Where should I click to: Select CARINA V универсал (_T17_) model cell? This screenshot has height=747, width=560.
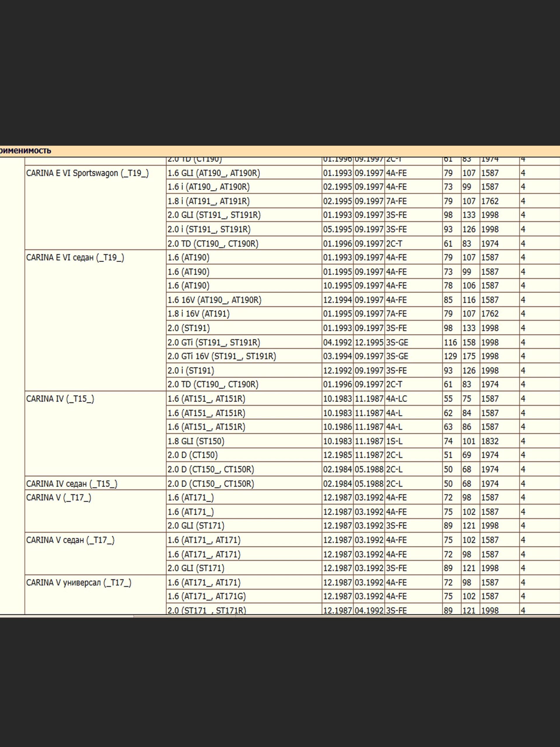[79, 582]
